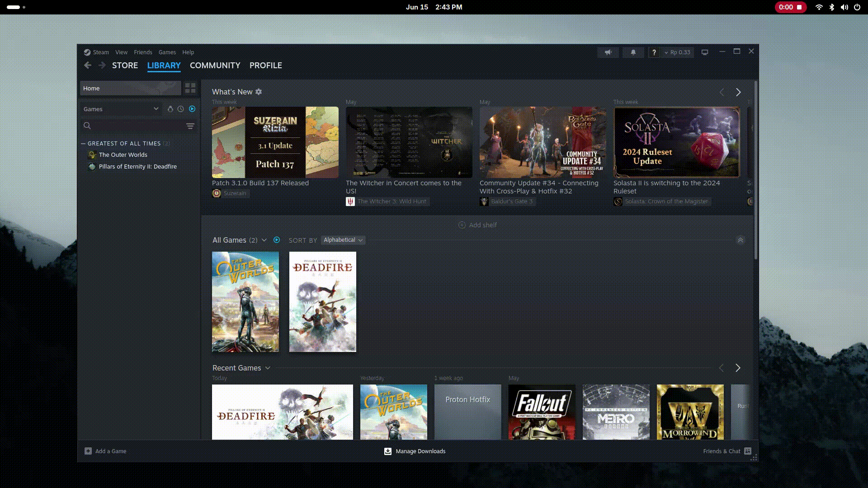
Task: Open advanced filter settings icon
Action: [x=190, y=126]
